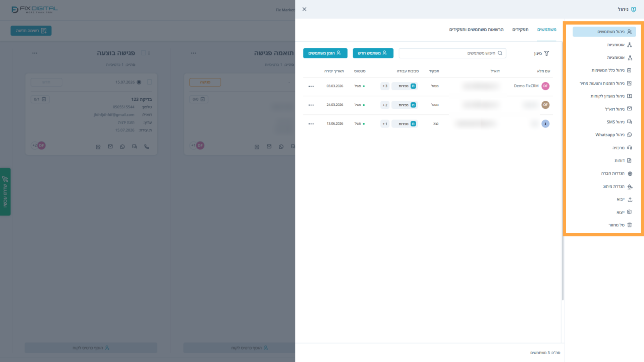
Task: Click 'רשימה חדשה' button in background page
Action: 31,31
